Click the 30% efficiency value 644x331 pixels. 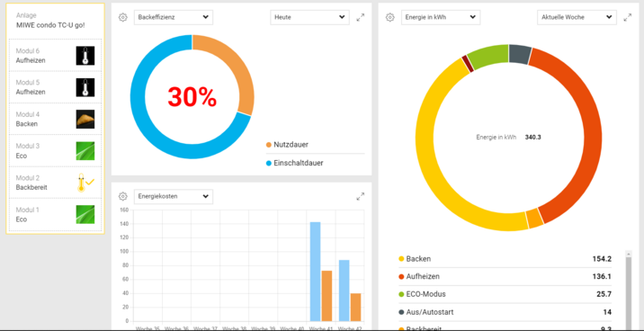(x=192, y=97)
